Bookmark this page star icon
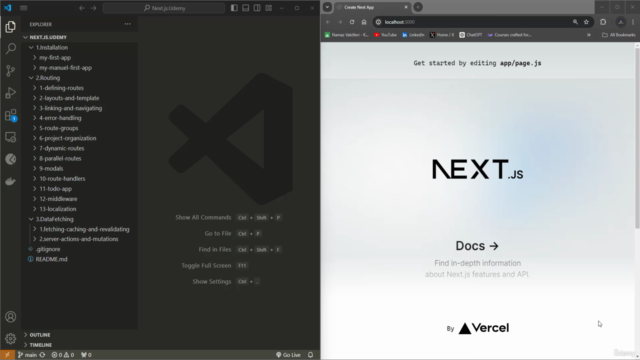Image resolution: width=640 pixels, height=360 pixels. coord(586,22)
